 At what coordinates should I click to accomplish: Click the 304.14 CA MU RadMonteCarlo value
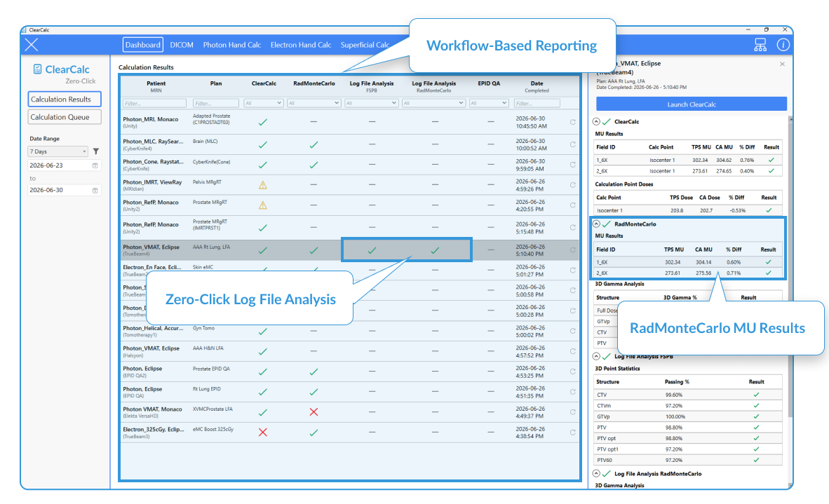(x=703, y=262)
